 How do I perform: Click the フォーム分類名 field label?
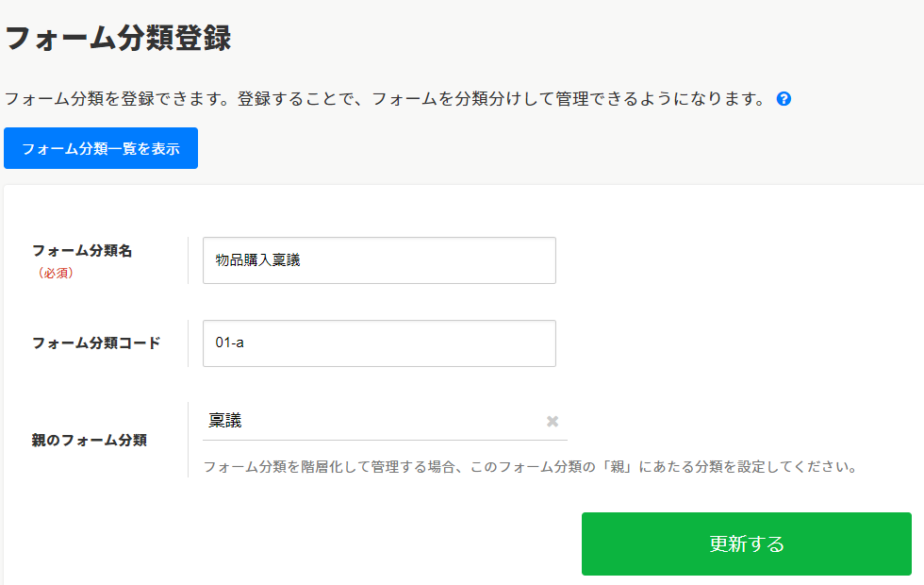coord(82,251)
